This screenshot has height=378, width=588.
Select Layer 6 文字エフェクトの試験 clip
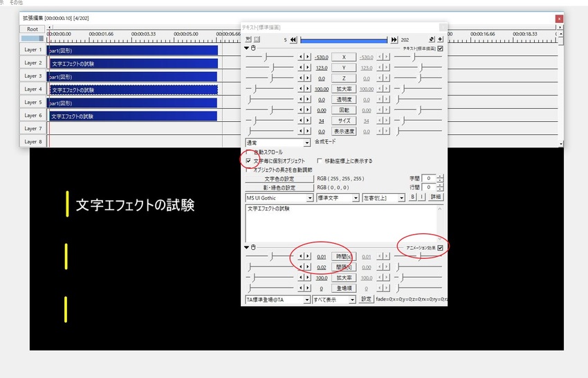pos(132,116)
